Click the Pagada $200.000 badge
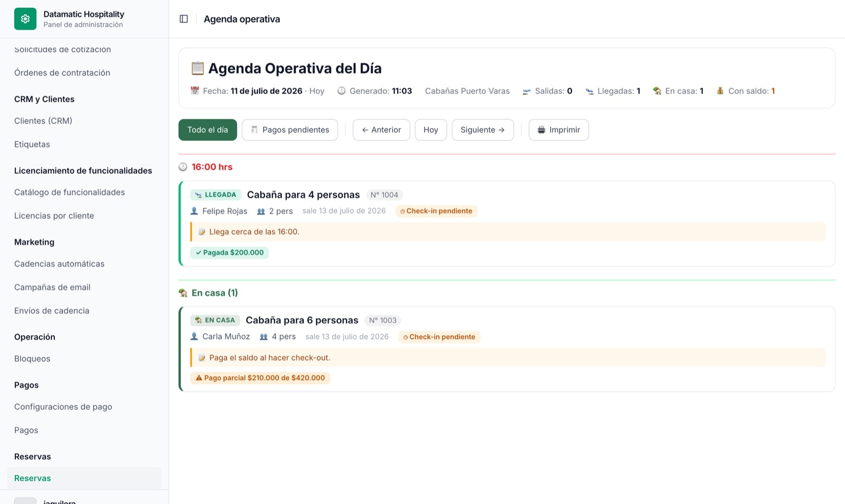 coord(229,253)
